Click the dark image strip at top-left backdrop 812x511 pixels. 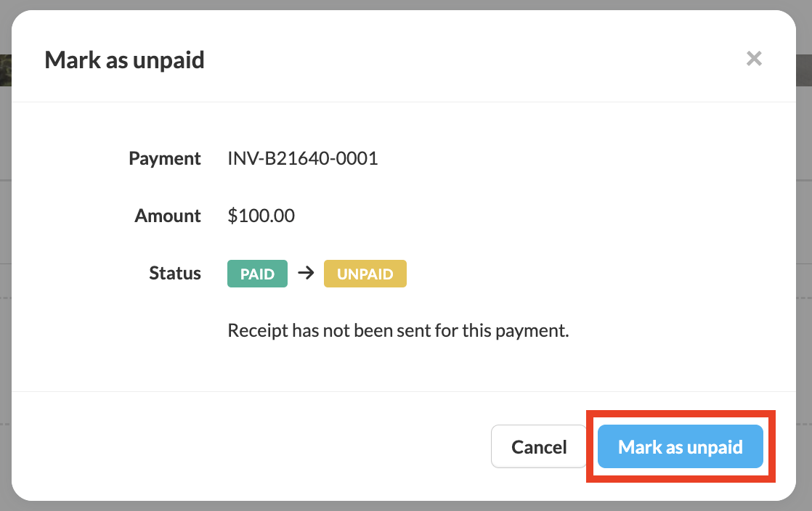(x=5, y=70)
